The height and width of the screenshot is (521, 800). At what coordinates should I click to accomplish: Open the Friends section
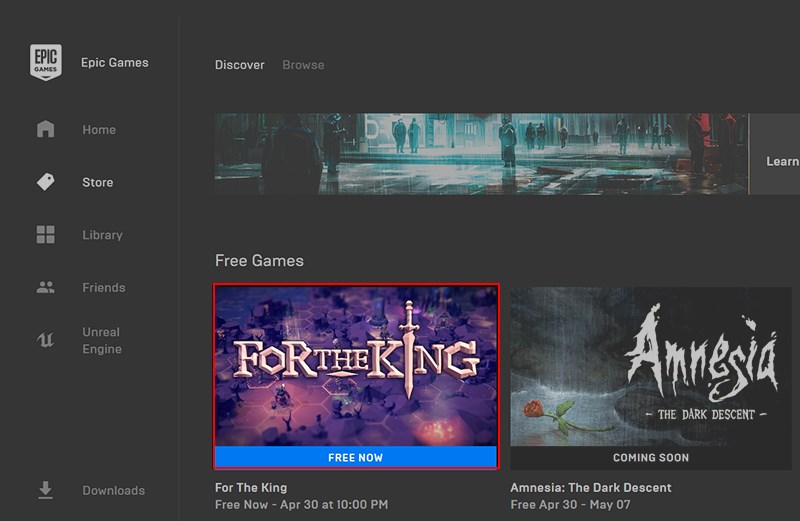[104, 287]
